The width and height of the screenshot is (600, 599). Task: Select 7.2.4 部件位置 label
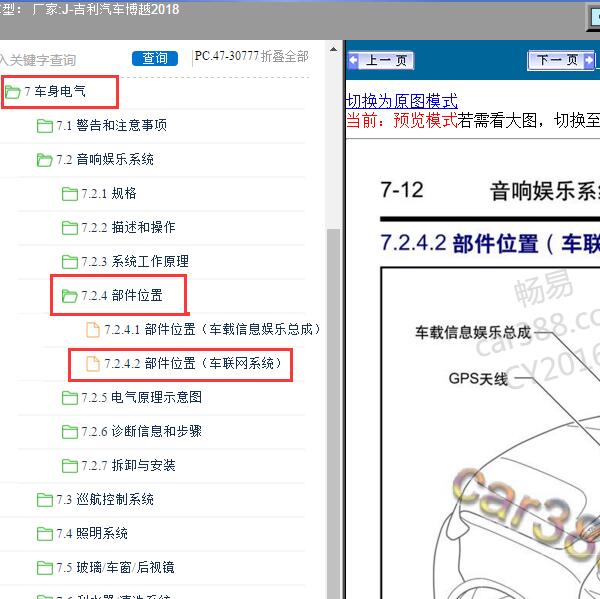click(x=122, y=295)
